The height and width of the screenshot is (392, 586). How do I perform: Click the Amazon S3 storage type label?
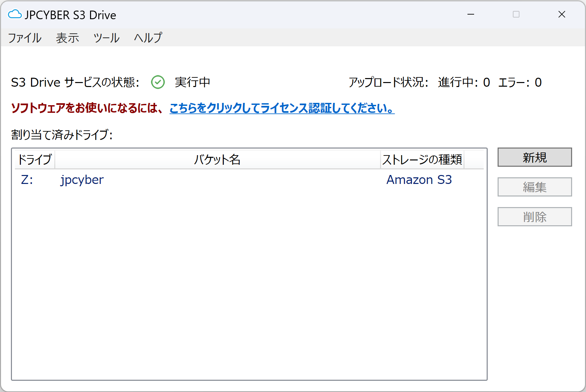point(419,180)
